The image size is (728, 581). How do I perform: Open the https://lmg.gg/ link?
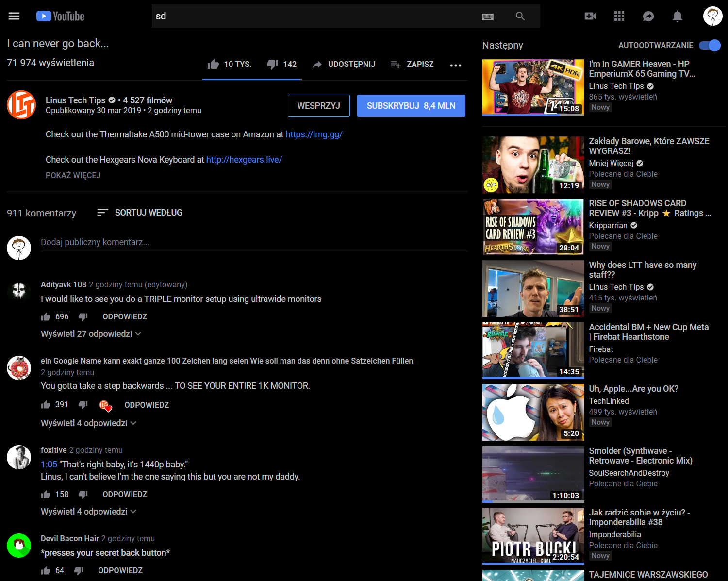click(x=314, y=134)
